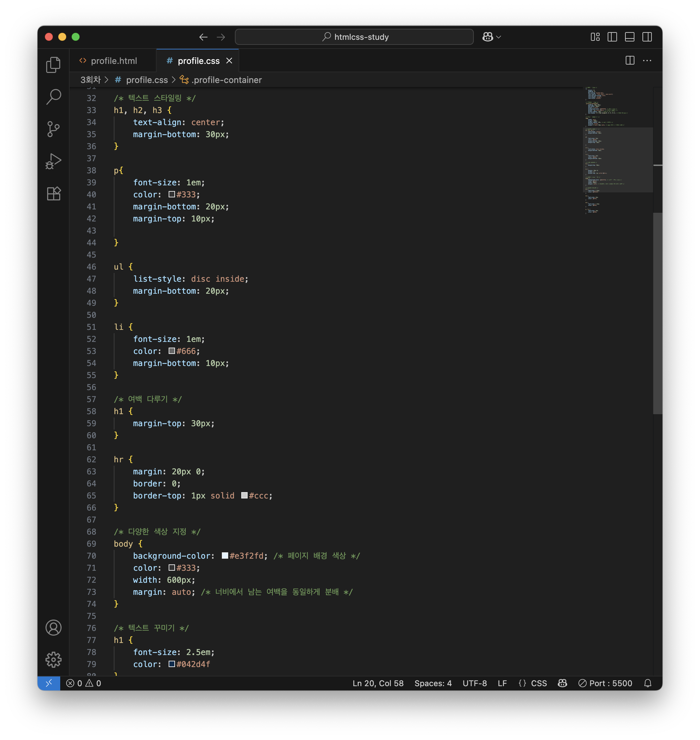The image size is (700, 740).
Task: Open the editor More Actions ellipsis menu
Action: (647, 61)
